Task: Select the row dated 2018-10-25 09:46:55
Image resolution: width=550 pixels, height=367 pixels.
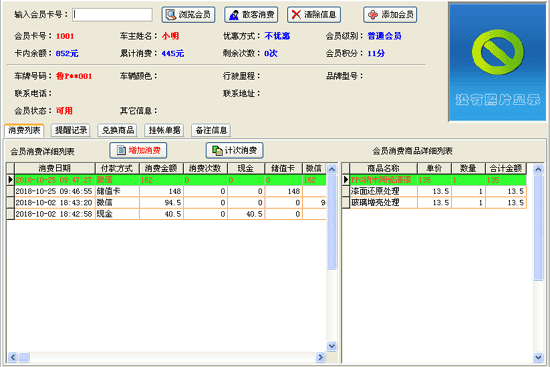Action: pyautogui.click(x=167, y=191)
